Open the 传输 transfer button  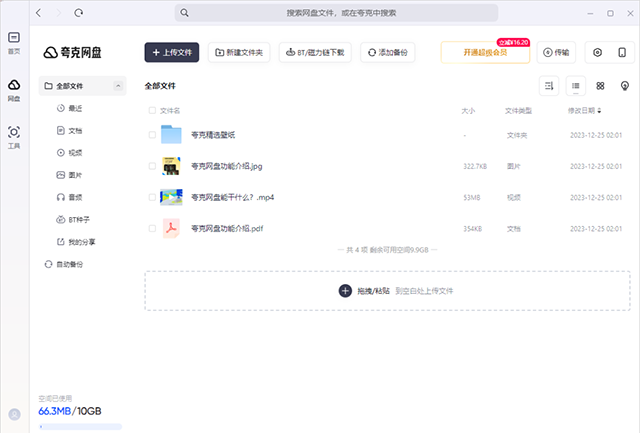tap(556, 52)
